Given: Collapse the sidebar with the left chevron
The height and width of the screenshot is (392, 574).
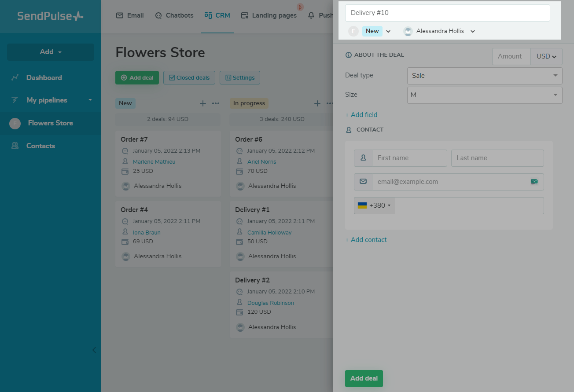Looking at the screenshot, I should (94, 350).
